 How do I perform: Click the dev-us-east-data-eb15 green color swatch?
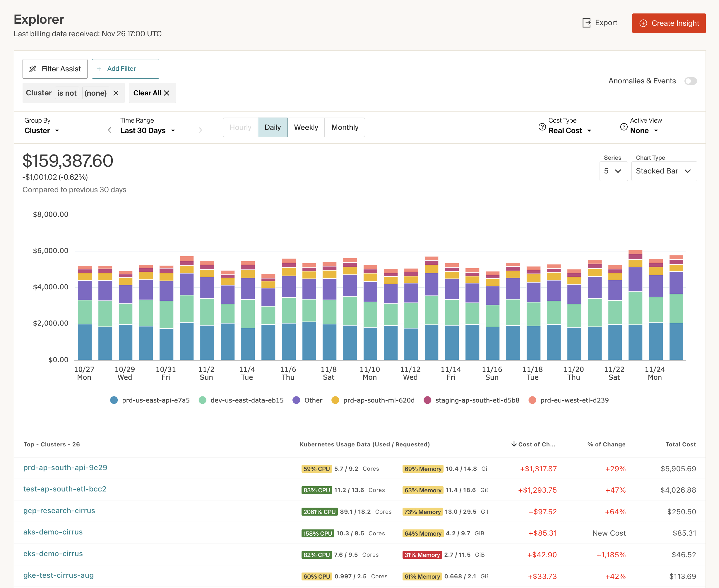tap(202, 400)
